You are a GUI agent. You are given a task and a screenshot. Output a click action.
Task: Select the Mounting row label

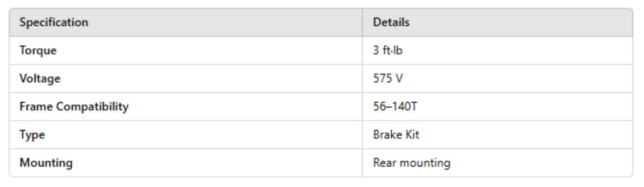click(46, 163)
